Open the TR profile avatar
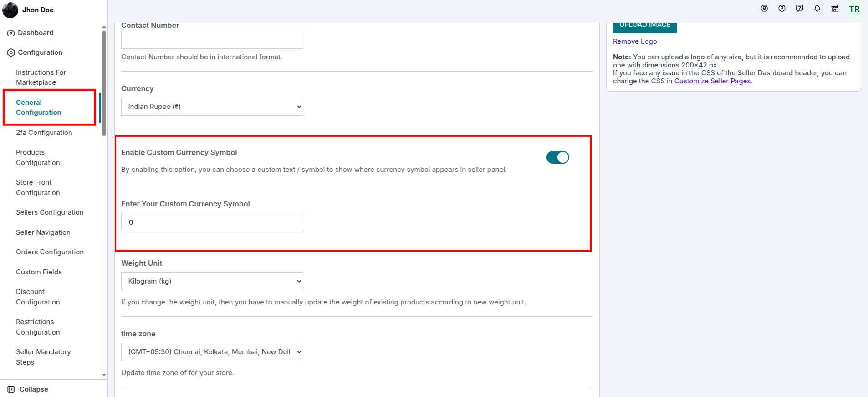Image resolution: width=868 pixels, height=397 pixels. [854, 9]
